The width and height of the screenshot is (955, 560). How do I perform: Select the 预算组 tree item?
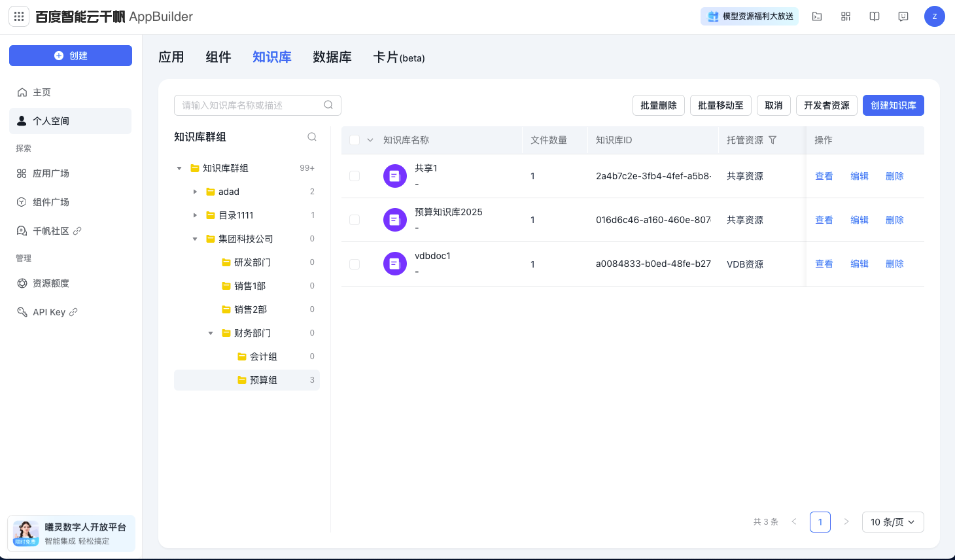point(247,380)
